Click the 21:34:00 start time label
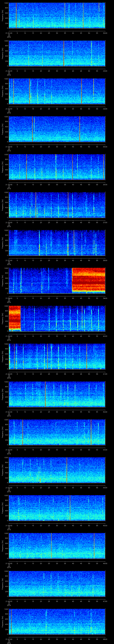Screen dimensions: 114x644 9,147
